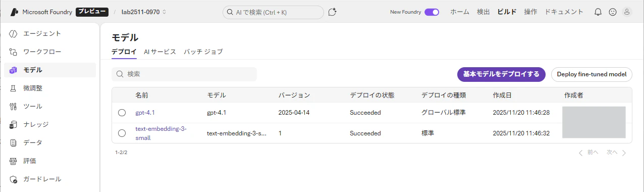Screen dimensions: 644x192
Task: Click Deploy fine-tuned model button
Action: point(592,74)
